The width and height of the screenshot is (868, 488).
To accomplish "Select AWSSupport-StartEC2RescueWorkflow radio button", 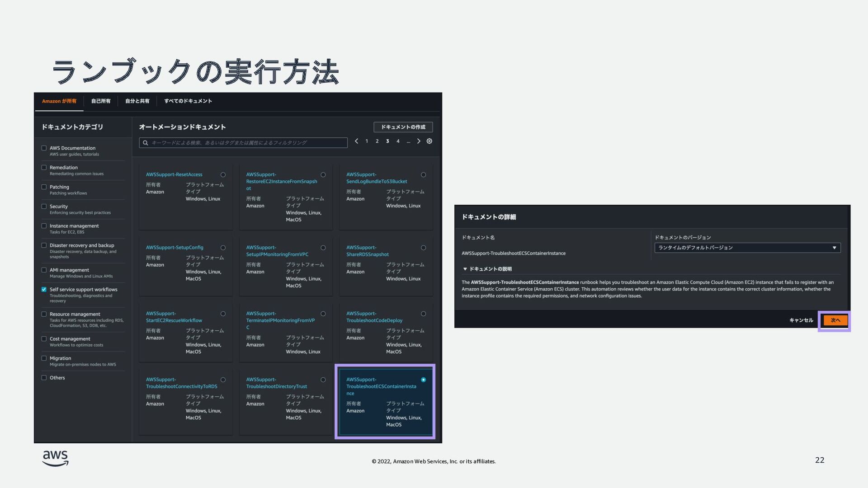I will tap(223, 314).
